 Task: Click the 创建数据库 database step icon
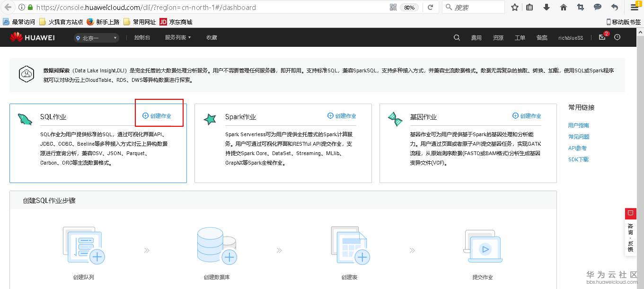pyautogui.click(x=217, y=245)
